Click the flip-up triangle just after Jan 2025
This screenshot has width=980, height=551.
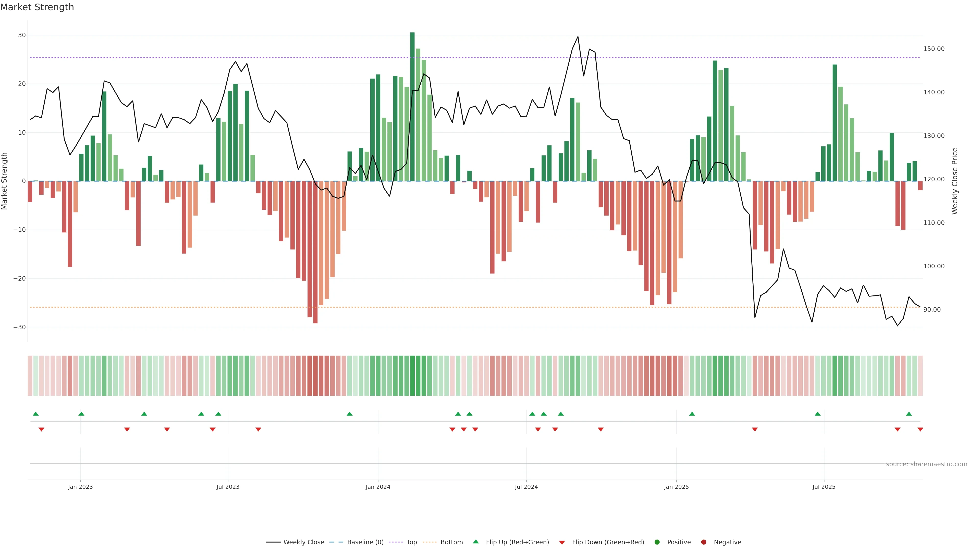(692, 414)
